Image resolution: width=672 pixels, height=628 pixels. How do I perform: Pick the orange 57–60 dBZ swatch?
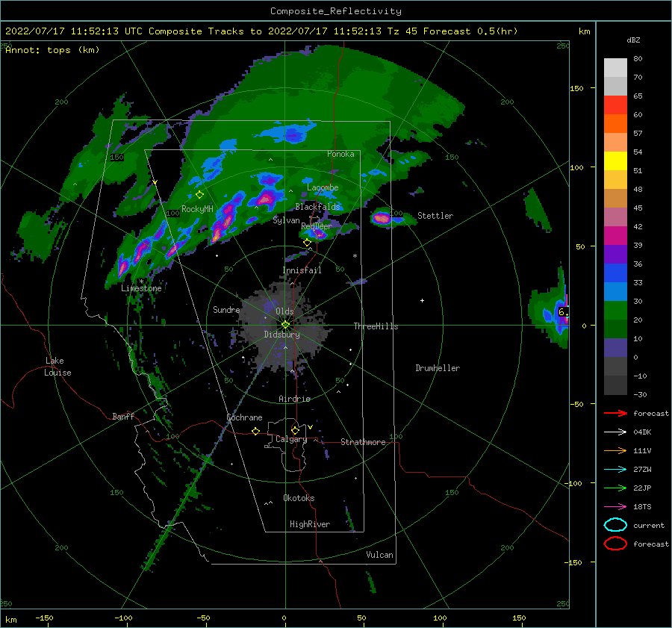[x=615, y=124]
